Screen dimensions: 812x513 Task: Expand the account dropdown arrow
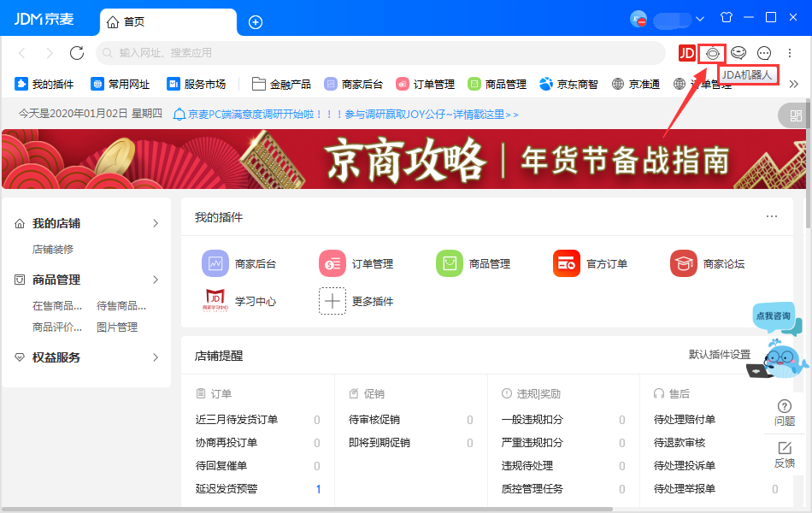[x=700, y=19]
